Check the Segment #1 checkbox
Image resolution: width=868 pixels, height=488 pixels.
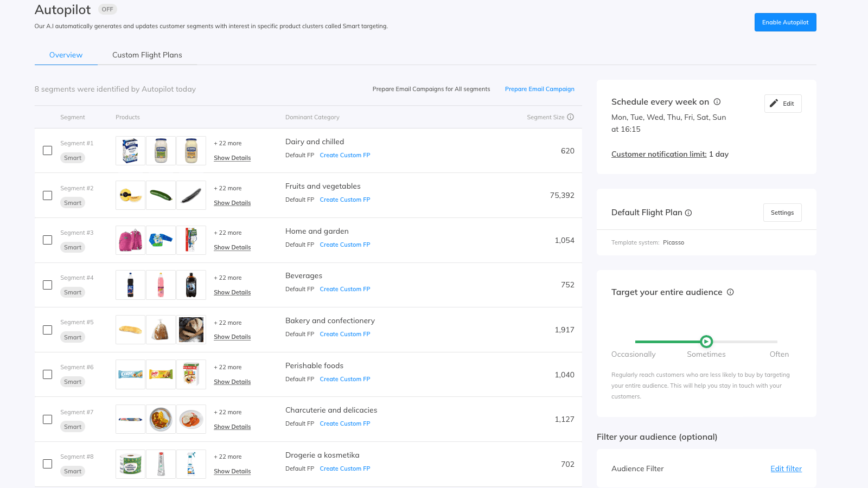point(47,150)
